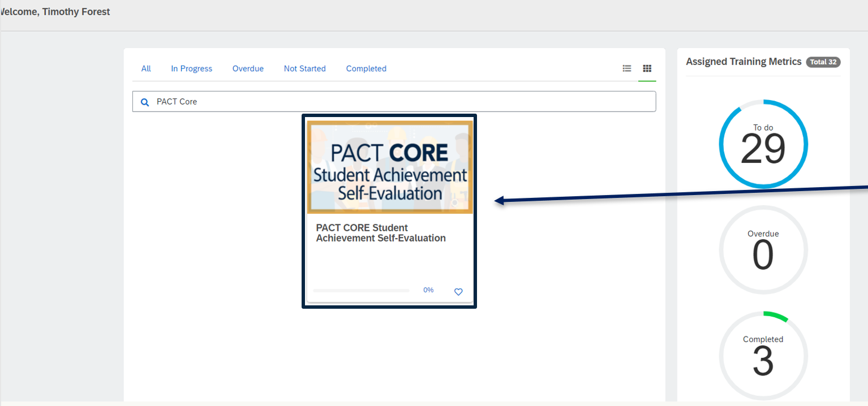Image resolution: width=868 pixels, height=406 pixels.
Task: Select the Overdue 0 metric circle
Action: pyautogui.click(x=763, y=250)
